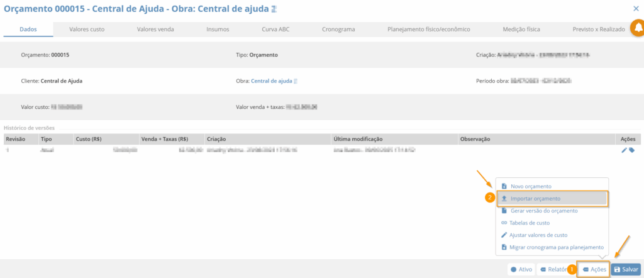Toggle the Ativo status button
Viewport: 644px width, 278px height.
point(521,269)
